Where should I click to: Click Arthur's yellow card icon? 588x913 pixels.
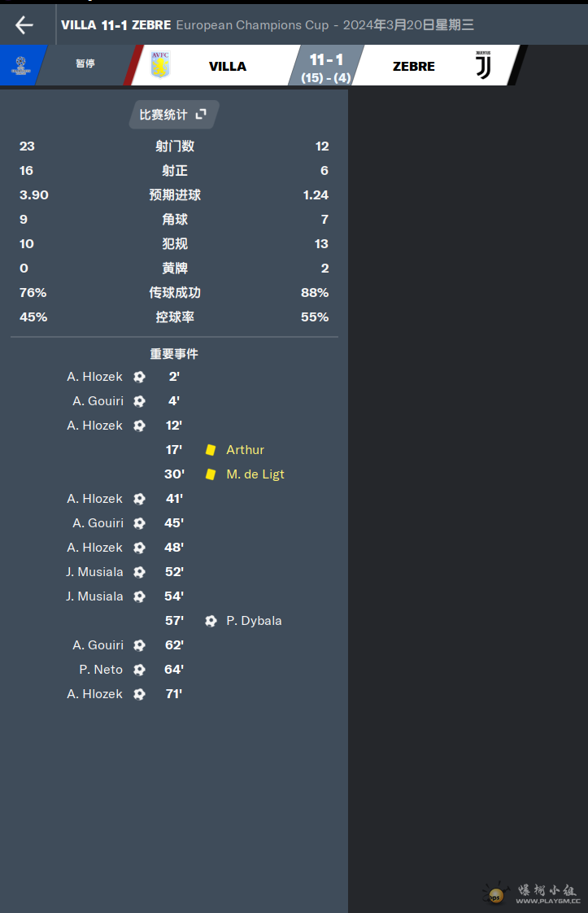pos(211,450)
